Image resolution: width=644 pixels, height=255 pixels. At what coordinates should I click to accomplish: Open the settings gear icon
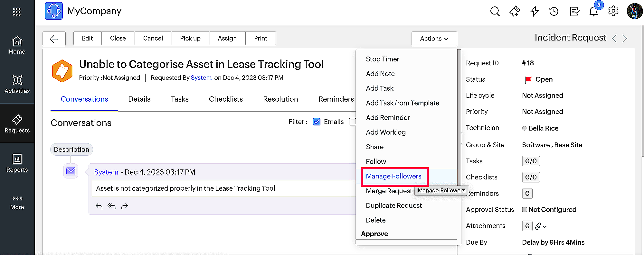pos(613,11)
